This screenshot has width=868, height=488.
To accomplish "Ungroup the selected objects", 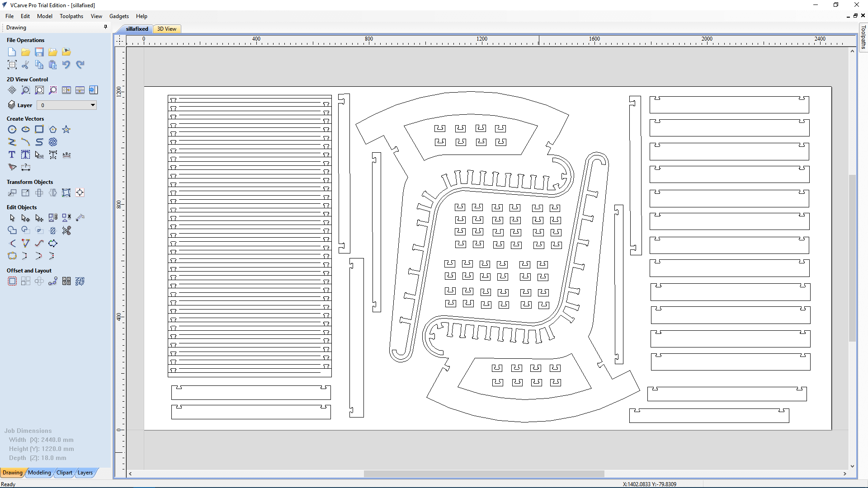I will [x=66, y=218].
